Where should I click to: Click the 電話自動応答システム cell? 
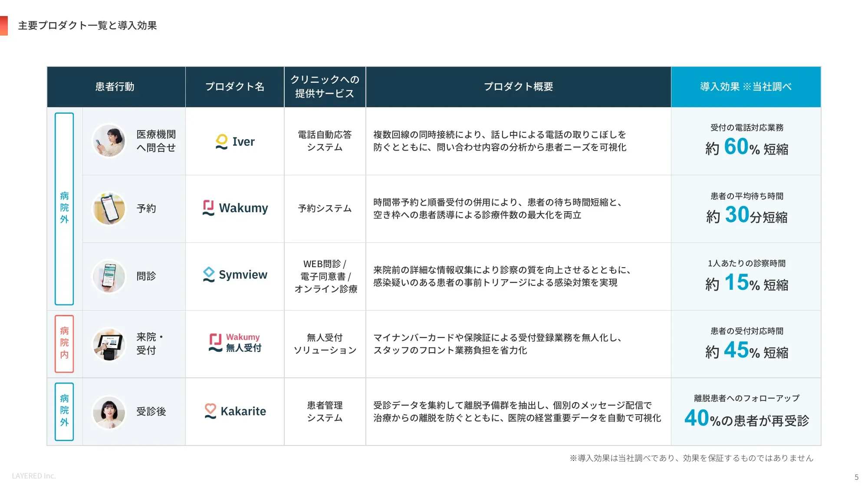(325, 141)
